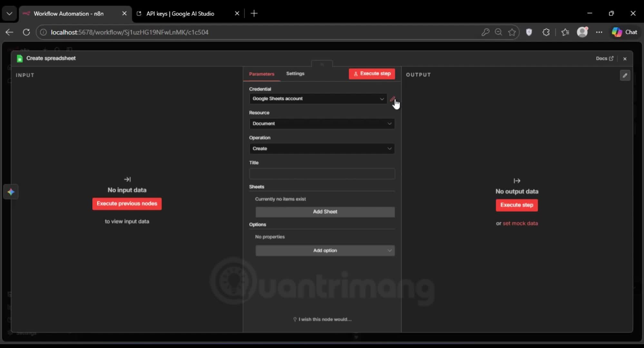644x348 pixels.
Task: Switch to Workflow Automation - n8n tab
Action: point(69,14)
